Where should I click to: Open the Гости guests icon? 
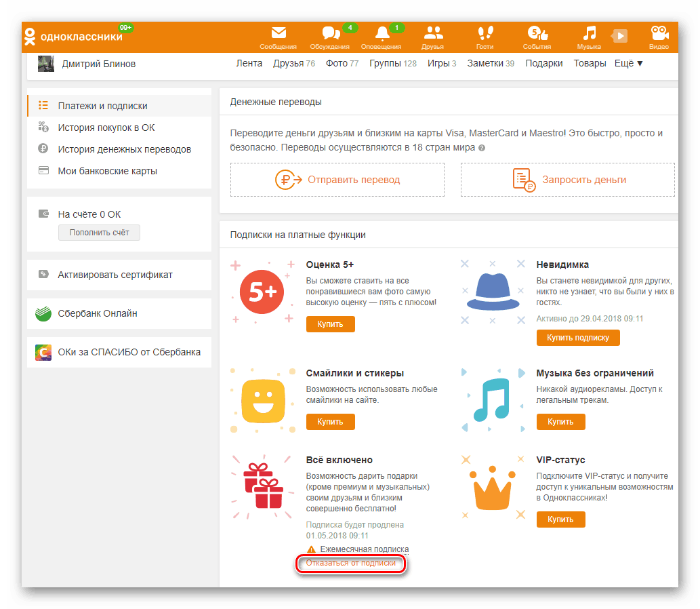point(485,34)
